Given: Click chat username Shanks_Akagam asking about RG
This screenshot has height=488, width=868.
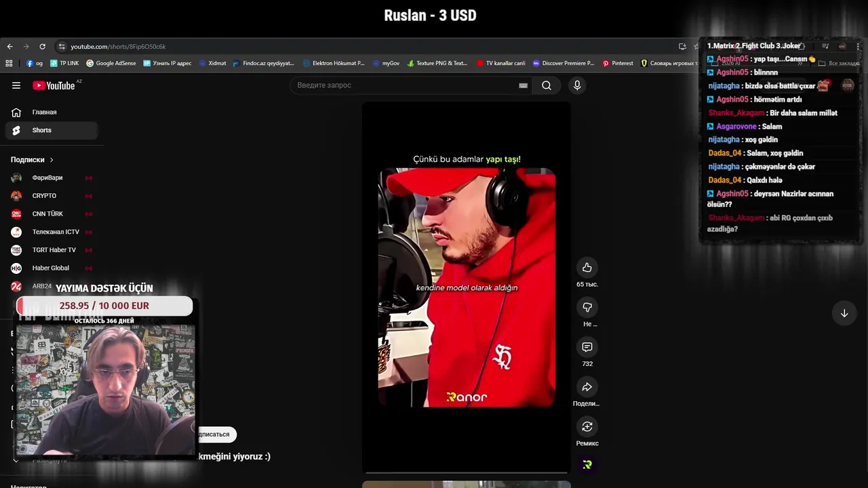Looking at the screenshot, I should [x=736, y=218].
